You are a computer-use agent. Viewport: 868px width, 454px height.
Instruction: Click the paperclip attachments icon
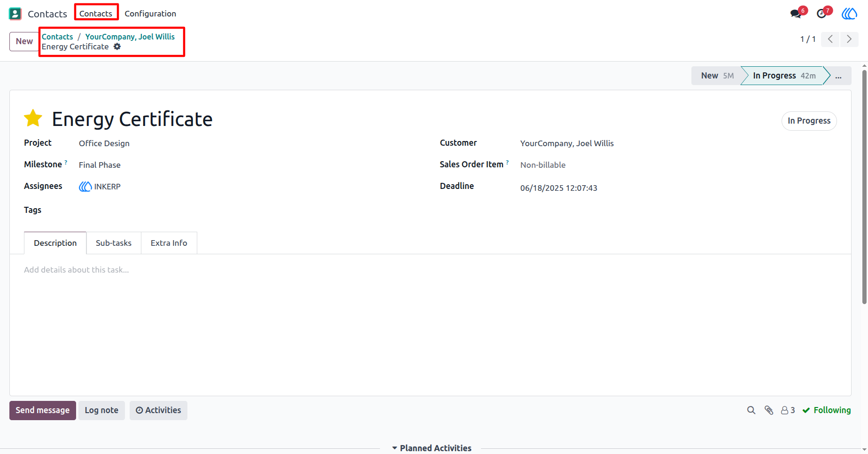(769, 410)
